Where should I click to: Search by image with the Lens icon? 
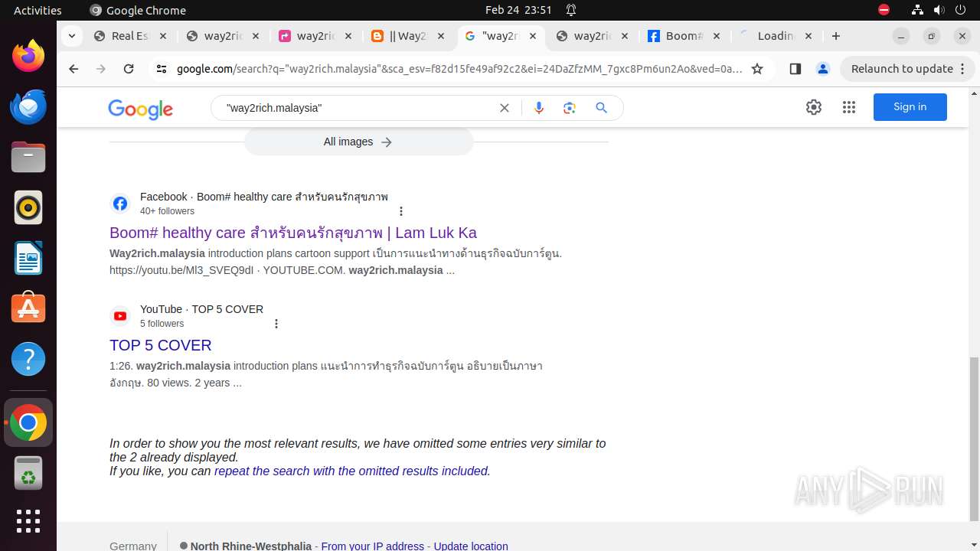[x=569, y=108]
